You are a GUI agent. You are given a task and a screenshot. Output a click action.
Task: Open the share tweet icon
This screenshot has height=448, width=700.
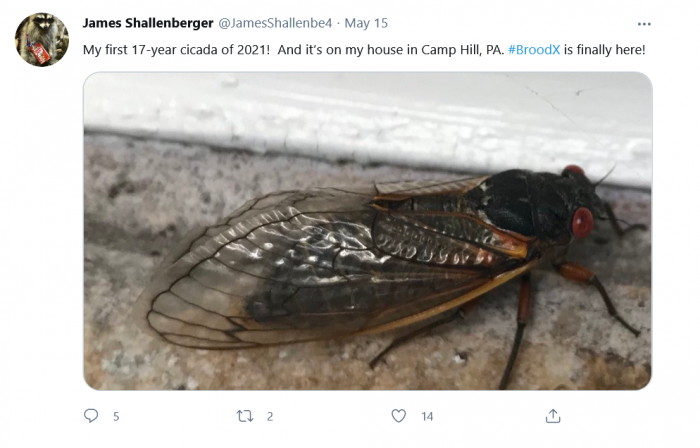[552, 416]
